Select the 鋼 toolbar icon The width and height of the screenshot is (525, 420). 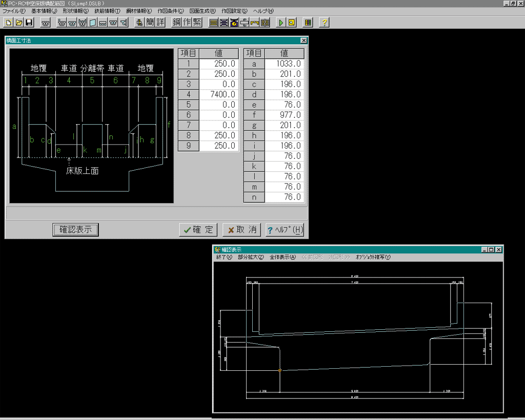[x=176, y=23]
